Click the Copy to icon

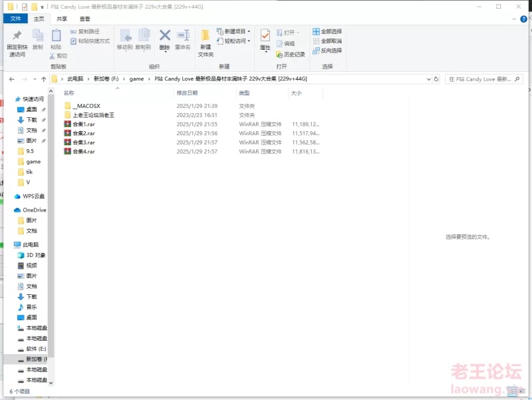[143, 35]
